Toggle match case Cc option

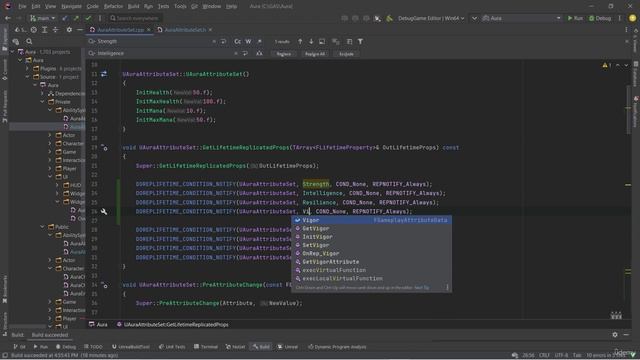(x=238, y=41)
